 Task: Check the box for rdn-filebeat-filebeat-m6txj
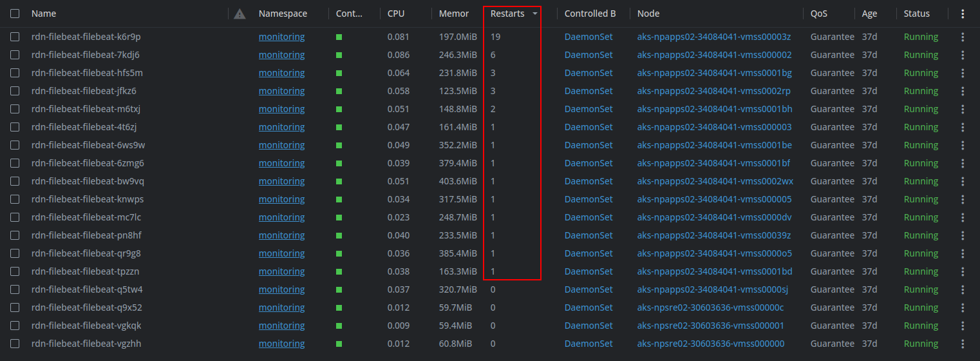pos(15,109)
